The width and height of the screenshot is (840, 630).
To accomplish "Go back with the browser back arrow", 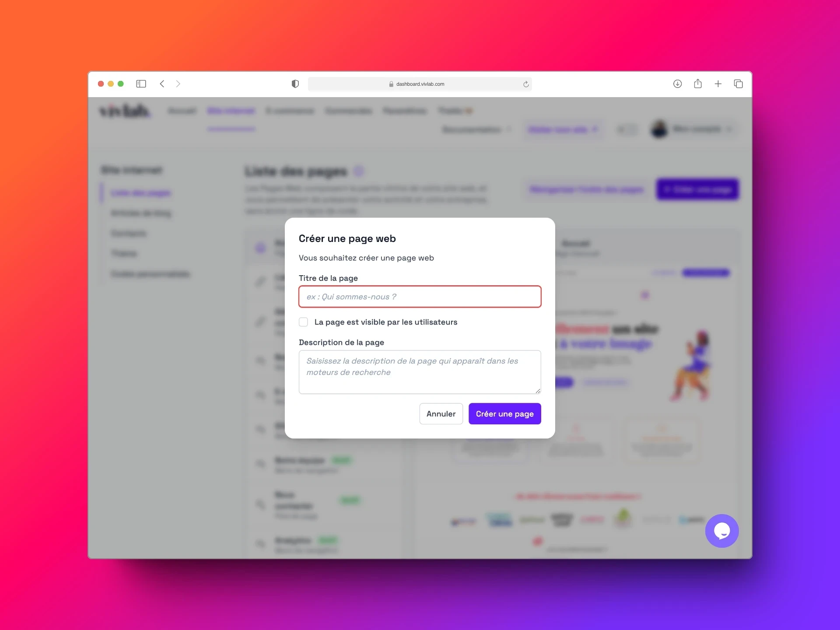I will (x=162, y=84).
